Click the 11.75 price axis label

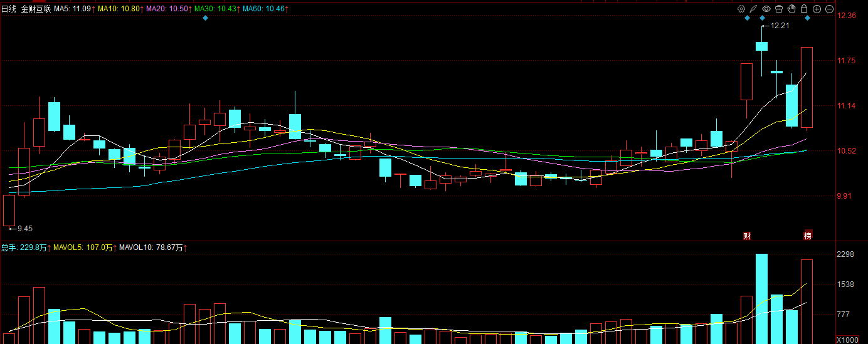[x=847, y=61]
